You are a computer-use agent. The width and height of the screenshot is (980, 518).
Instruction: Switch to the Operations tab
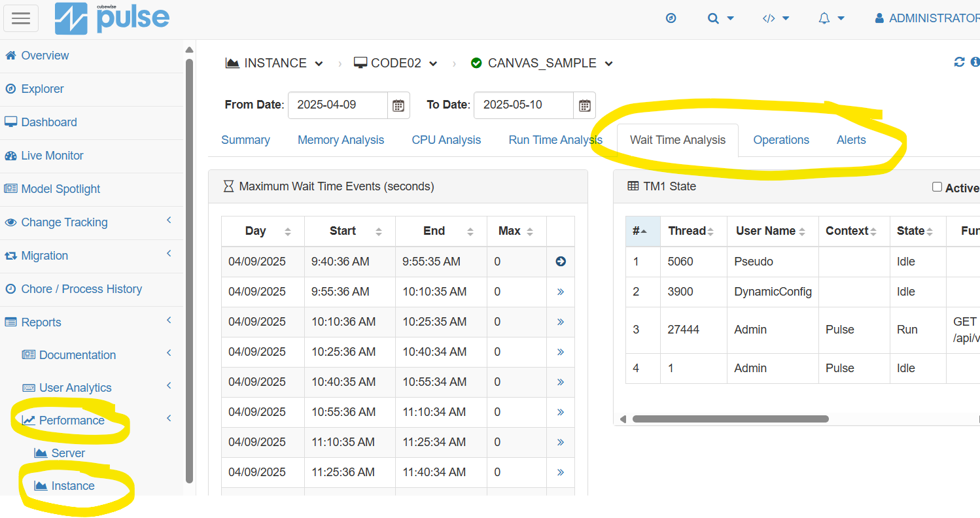[x=781, y=140]
